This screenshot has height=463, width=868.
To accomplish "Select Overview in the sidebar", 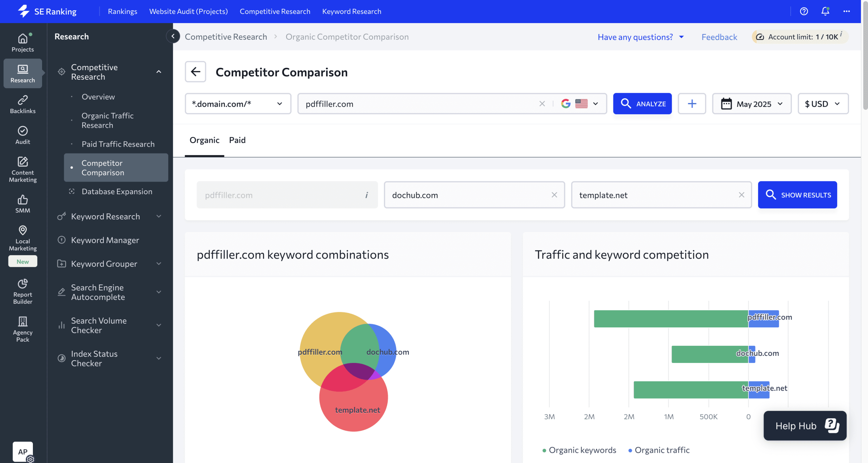I will click(x=98, y=97).
